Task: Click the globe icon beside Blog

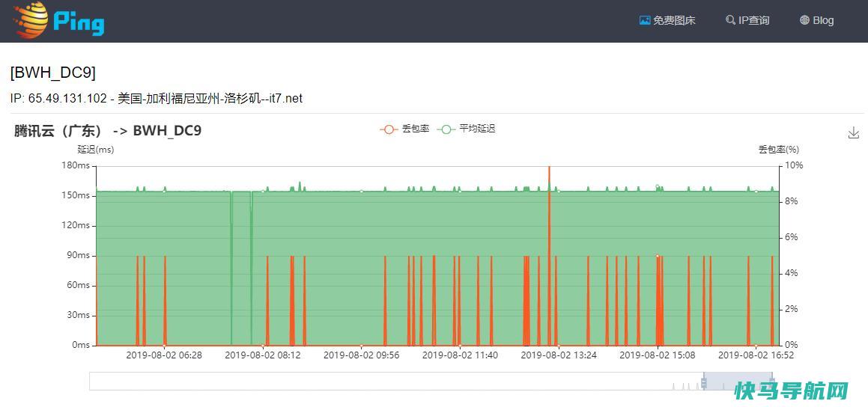Action: click(x=805, y=20)
